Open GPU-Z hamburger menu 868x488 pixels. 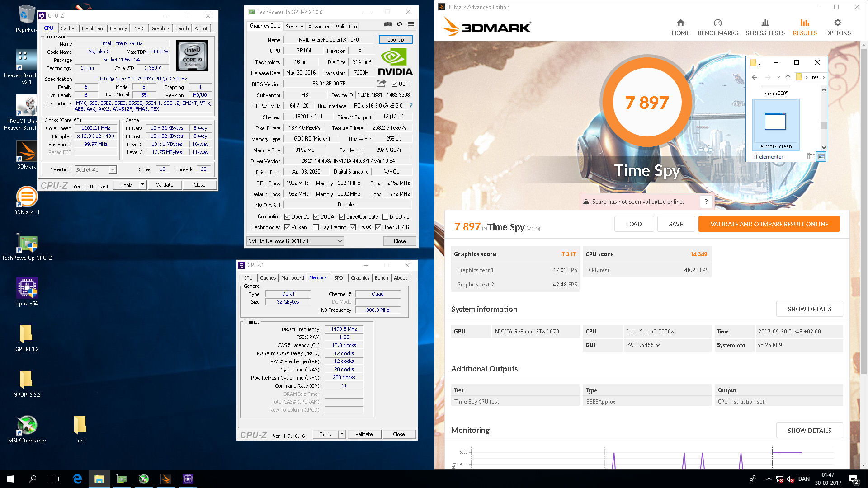coord(411,24)
